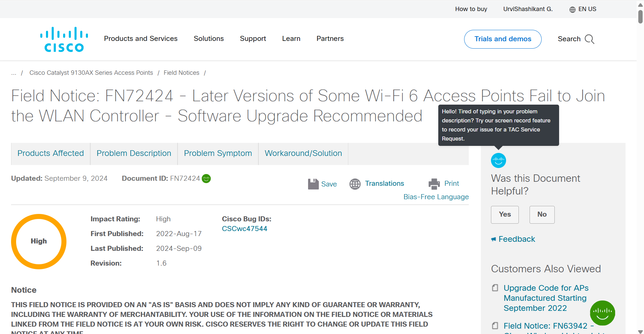Image resolution: width=644 pixels, height=334 pixels.
Task: Click the Feedback link
Action: (517, 239)
